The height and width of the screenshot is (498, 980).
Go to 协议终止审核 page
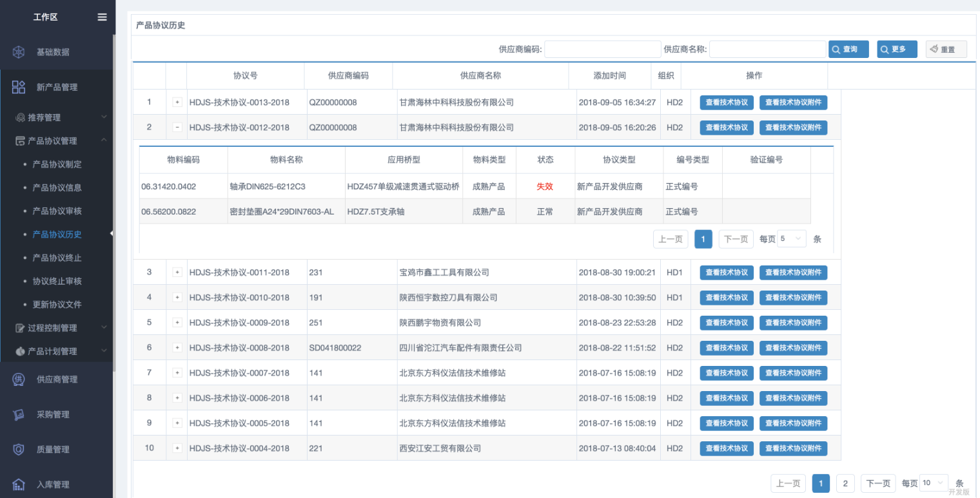tap(57, 281)
